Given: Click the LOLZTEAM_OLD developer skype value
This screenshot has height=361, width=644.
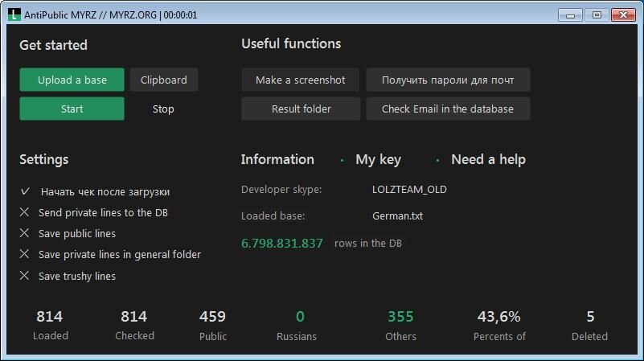Looking at the screenshot, I should click(409, 189).
